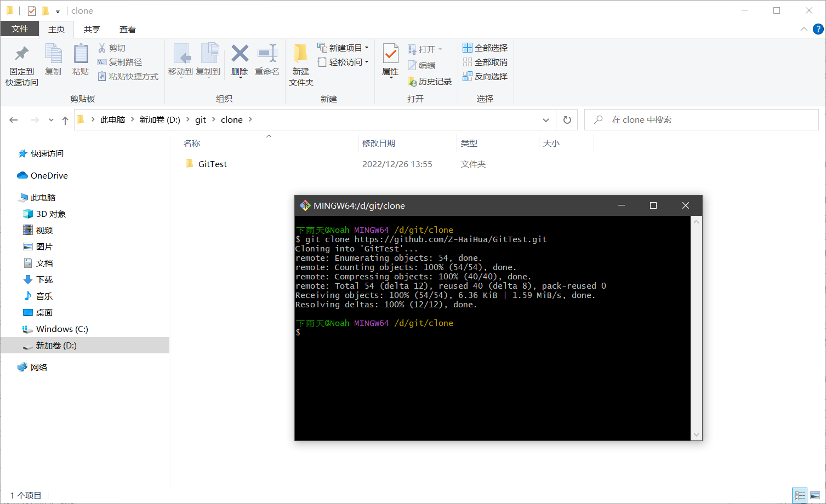Click 此电脑 in the address breadcrumb

pos(113,120)
